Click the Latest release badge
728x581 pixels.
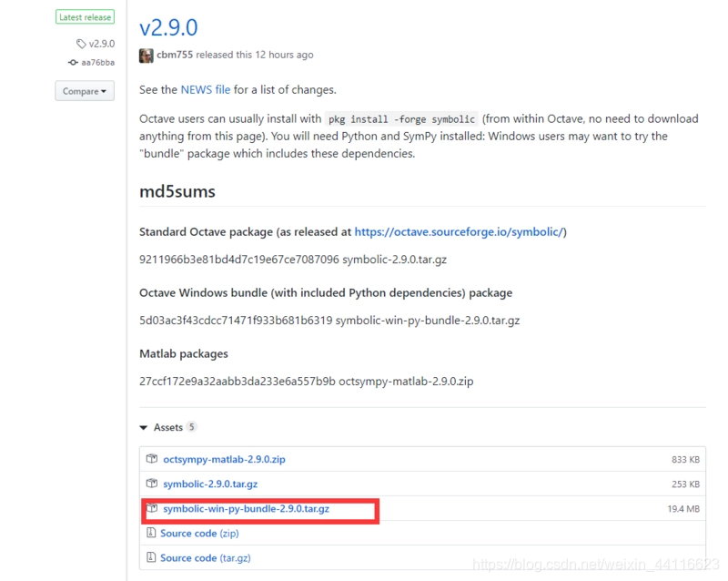point(85,17)
